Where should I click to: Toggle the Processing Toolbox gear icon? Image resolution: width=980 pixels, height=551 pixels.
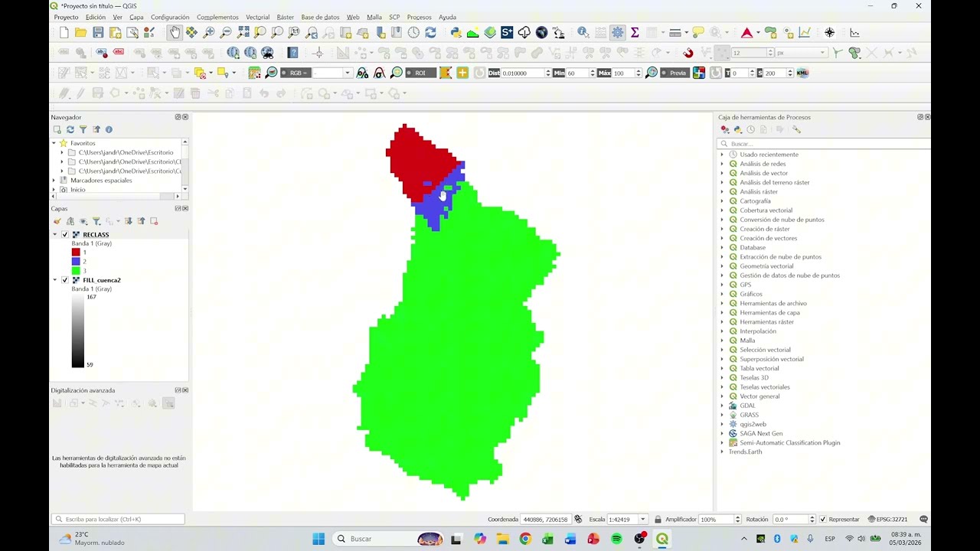(618, 32)
